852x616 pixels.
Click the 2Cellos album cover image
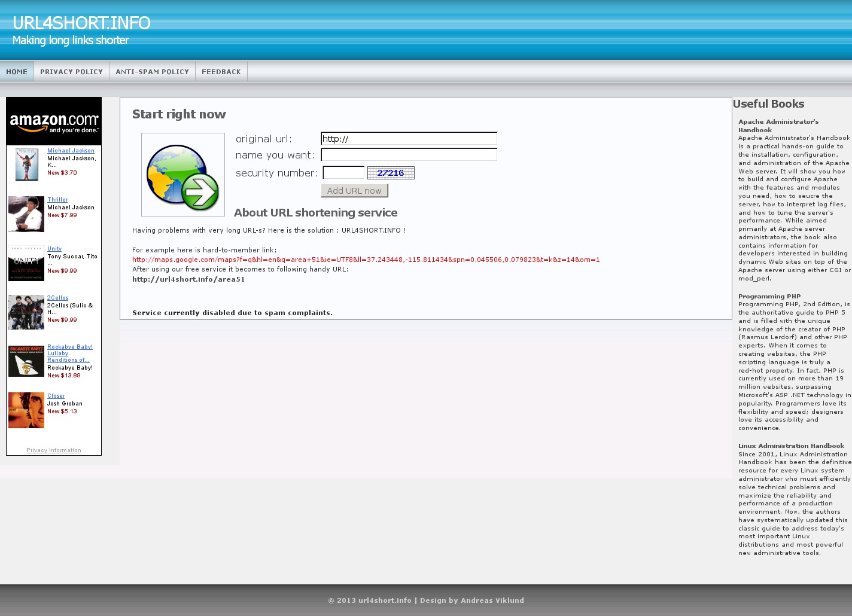tap(26, 312)
